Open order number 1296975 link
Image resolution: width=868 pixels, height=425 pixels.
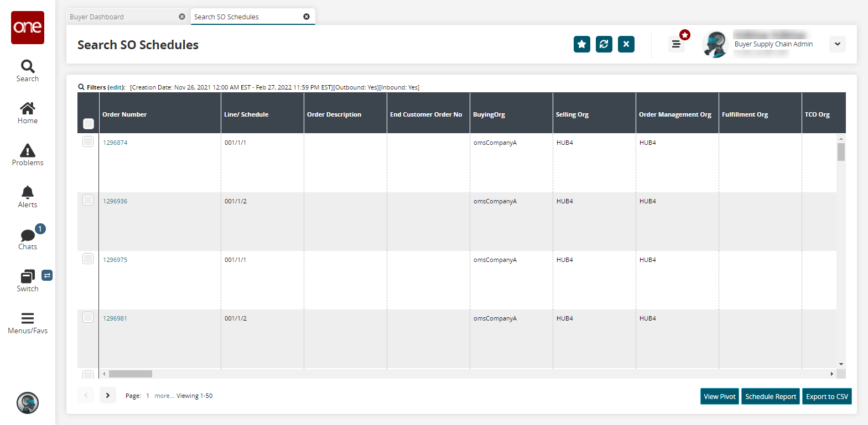pos(115,260)
